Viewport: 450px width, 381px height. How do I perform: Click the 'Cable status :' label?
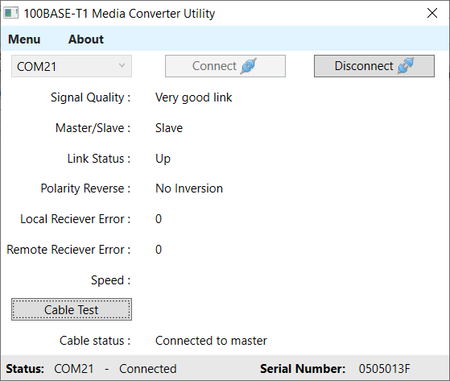[x=95, y=341]
